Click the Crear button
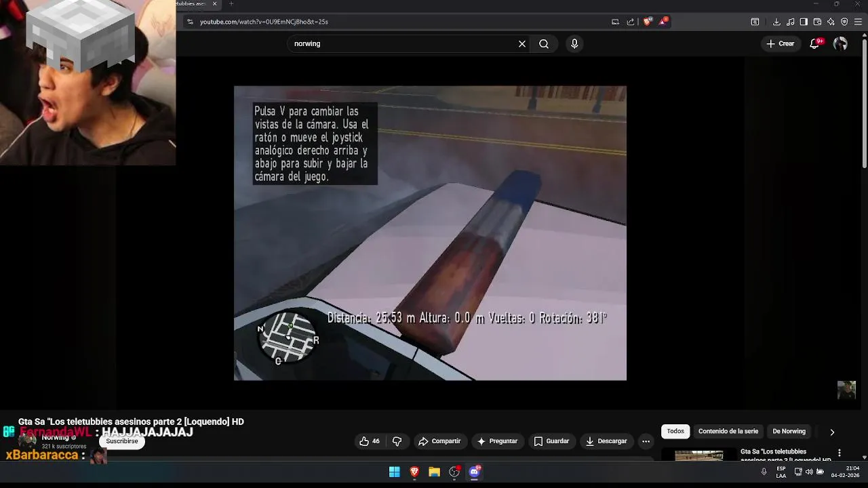The height and width of the screenshot is (488, 868). tap(780, 43)
